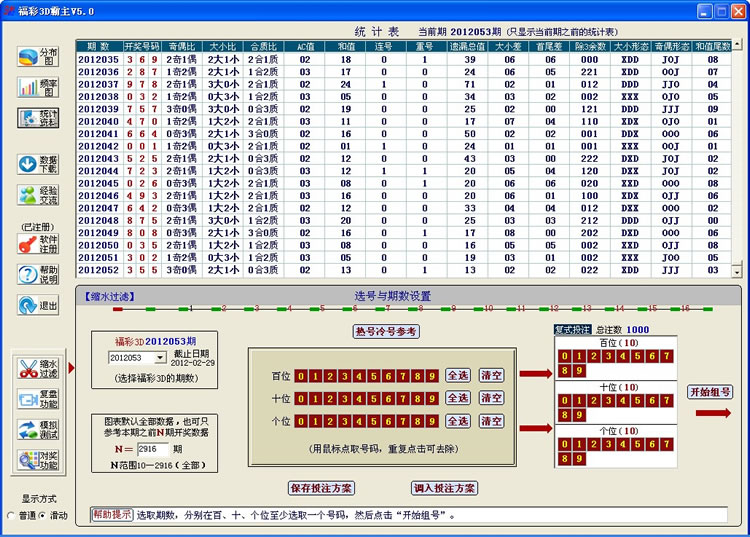Open 帮助说明 help instructions

[x=37, y=274]
